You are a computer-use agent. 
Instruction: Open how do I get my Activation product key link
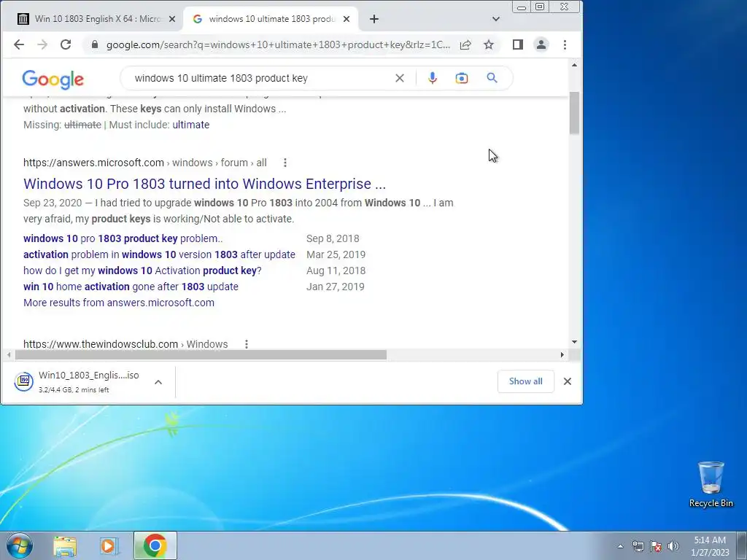click(x=142, y=271)
